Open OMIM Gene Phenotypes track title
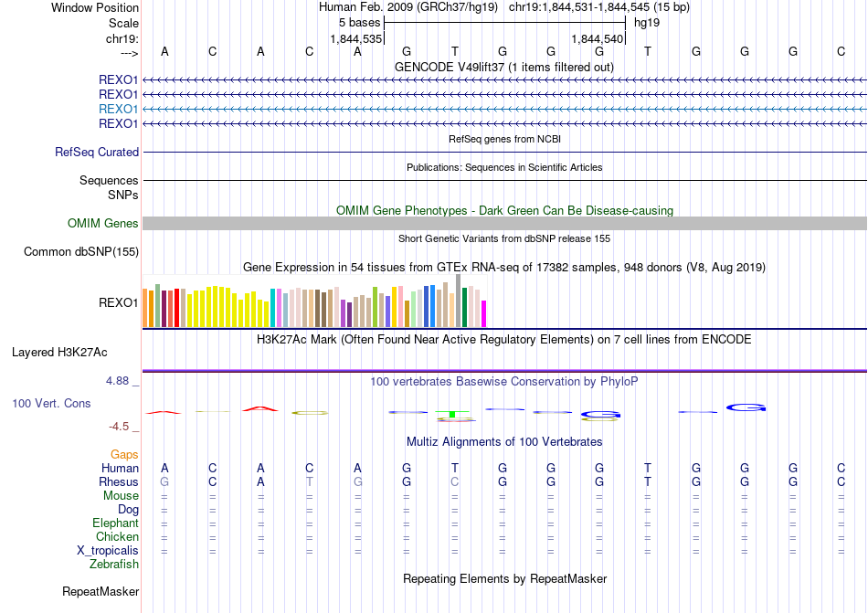The height and width of the screenshot is (613, 868). click(504, 210)
